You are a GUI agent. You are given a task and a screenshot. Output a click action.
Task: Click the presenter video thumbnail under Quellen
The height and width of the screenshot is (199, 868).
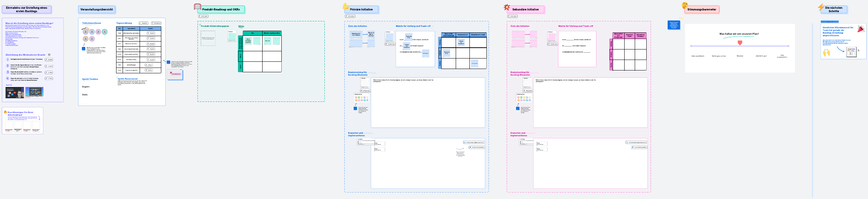click(x=15, y=92)
